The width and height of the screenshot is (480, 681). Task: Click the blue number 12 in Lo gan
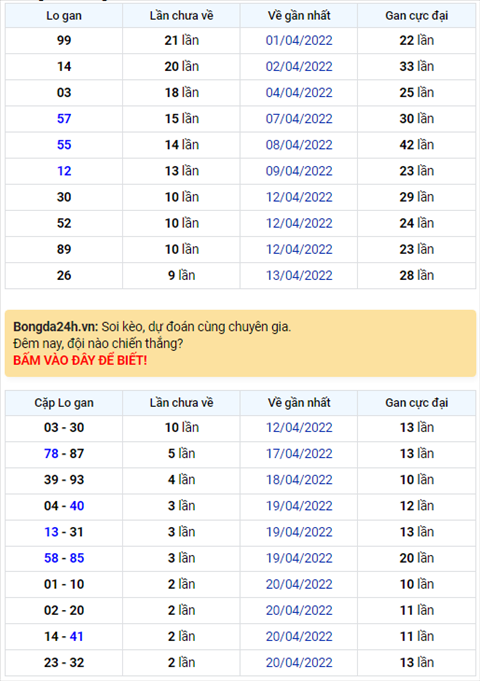(x=64, y=171)
